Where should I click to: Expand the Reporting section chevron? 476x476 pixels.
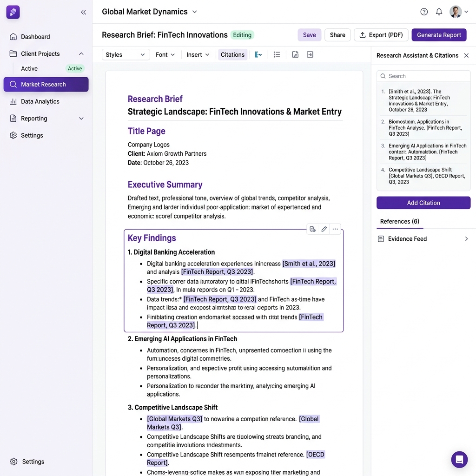(x=81, y=119)
